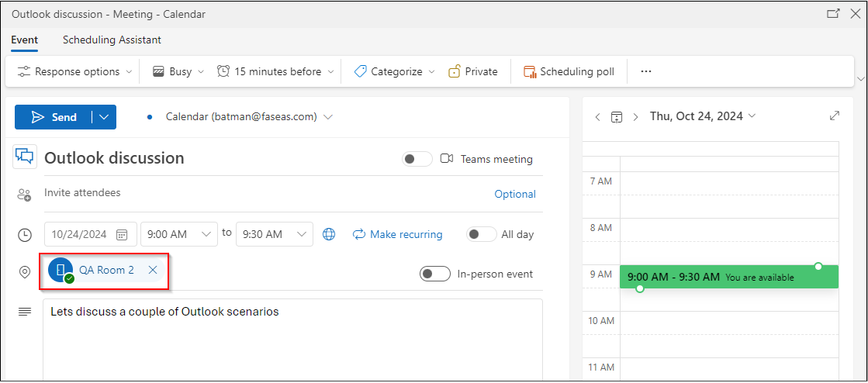Expand the calendar pane with diagonal arrow
The width and height of the screenshot is (868, 383).
(835, 116)
